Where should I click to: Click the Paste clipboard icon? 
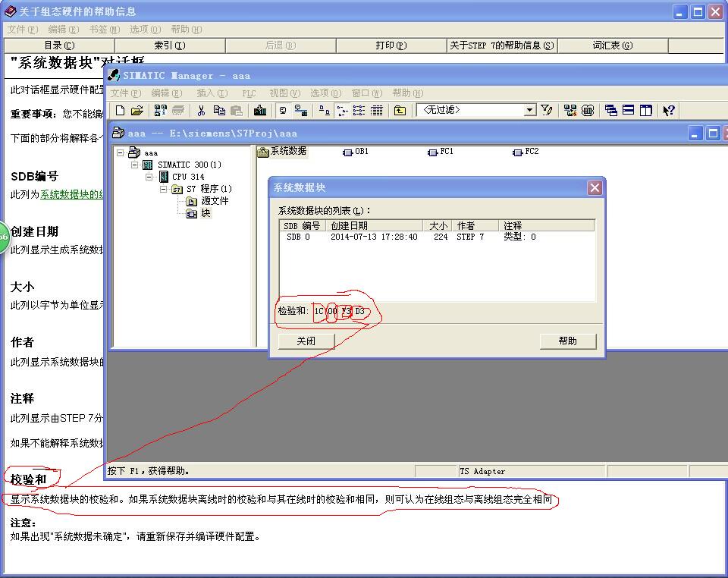pyautogui.click(x=237, y=111)
